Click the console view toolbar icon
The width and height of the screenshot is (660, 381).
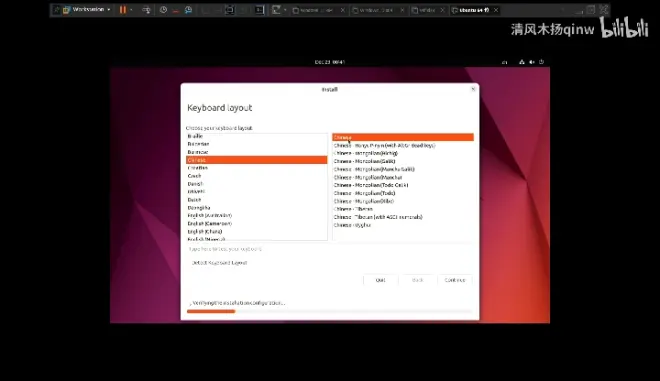click(x=259, y=10)
